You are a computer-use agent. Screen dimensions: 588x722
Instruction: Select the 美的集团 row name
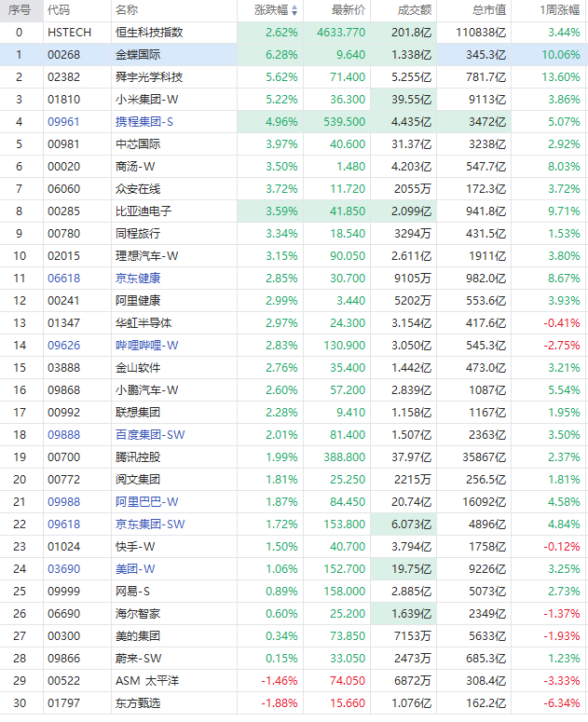(138, 636)
